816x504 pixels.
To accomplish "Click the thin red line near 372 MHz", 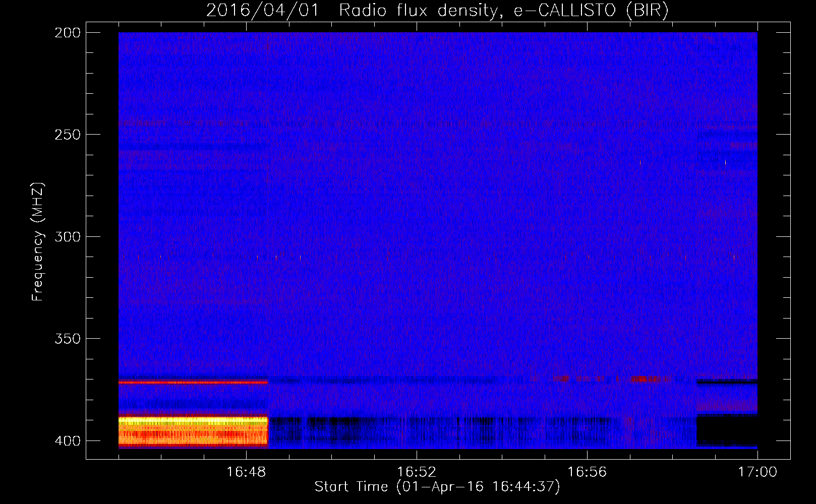I will (x=193, y=383).
